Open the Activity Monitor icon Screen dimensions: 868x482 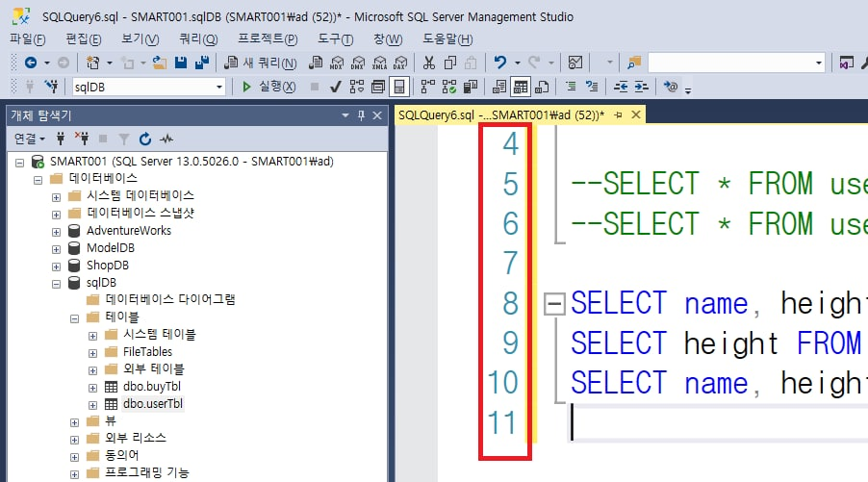point(575,63)
